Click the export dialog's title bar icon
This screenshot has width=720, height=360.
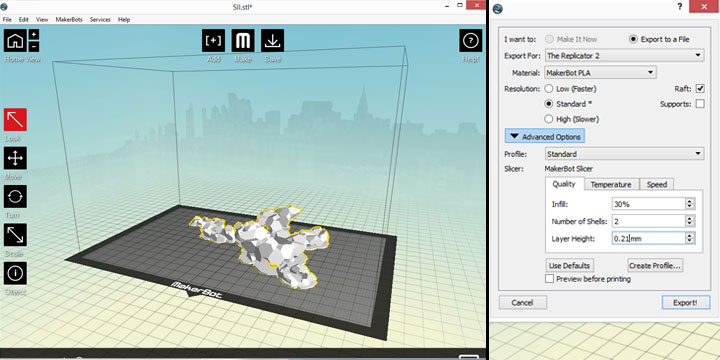(497, 9)
